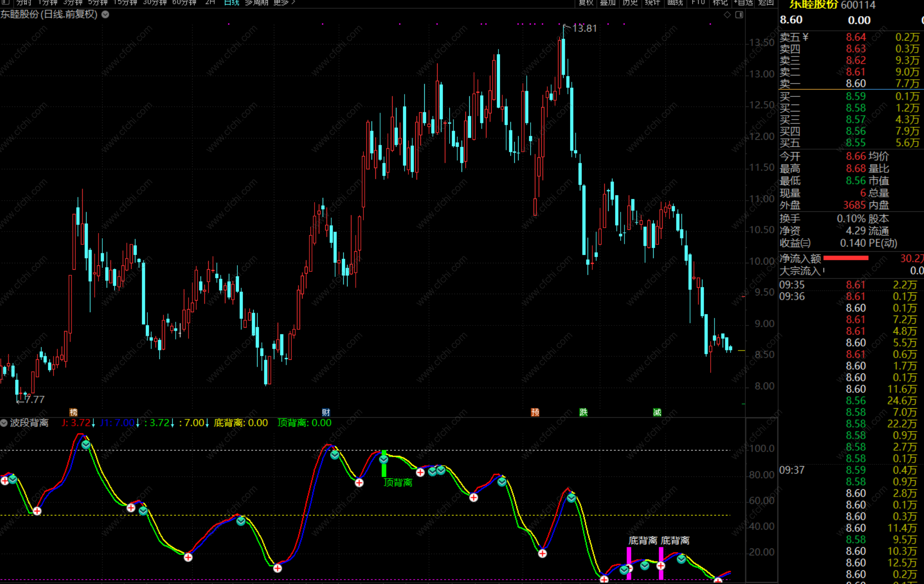Screen dimensions: 924x584
Task: Click the 画线 drawing tool button
Action: 675,2
